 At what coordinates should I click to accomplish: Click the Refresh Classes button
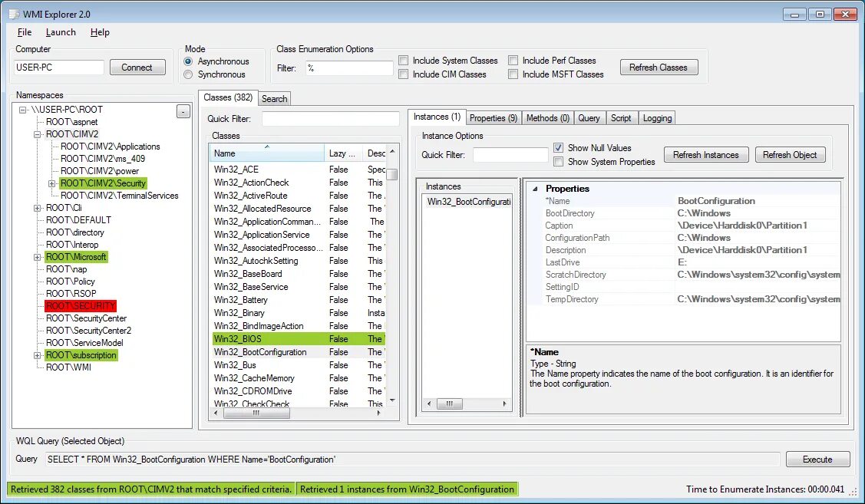pos(659,68)
